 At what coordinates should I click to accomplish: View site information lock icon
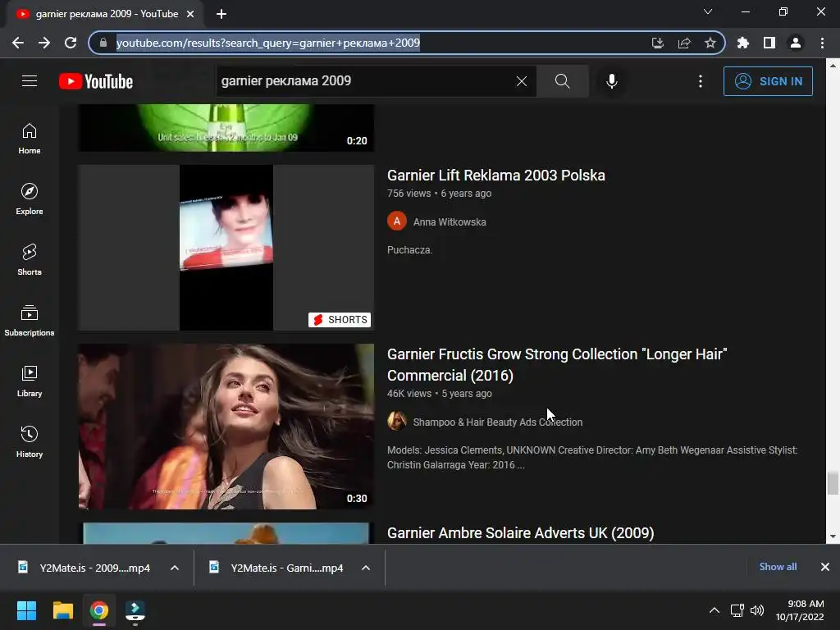tap(103, 43)
